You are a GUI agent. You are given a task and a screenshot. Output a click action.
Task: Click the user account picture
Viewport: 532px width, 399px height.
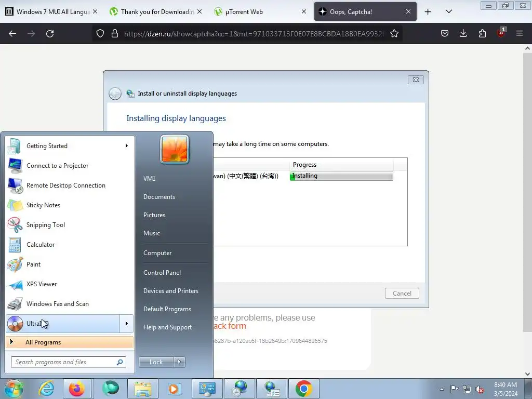tap(175, 149)
